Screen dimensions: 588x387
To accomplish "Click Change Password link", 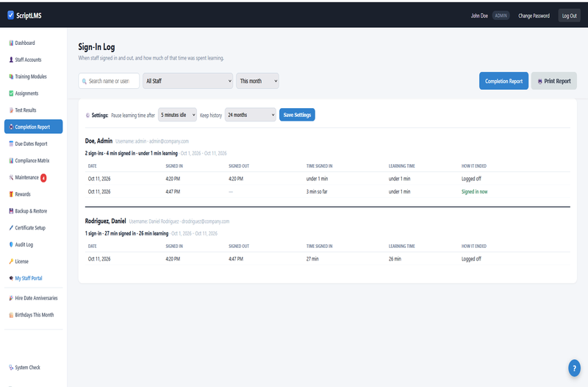I will coord(534,15).
